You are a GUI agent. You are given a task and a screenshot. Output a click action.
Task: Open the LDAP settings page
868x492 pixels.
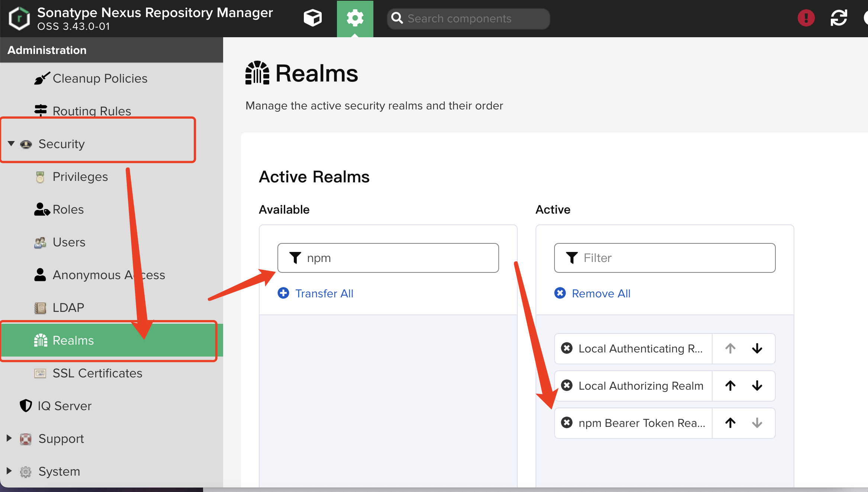tap(68, 308)
